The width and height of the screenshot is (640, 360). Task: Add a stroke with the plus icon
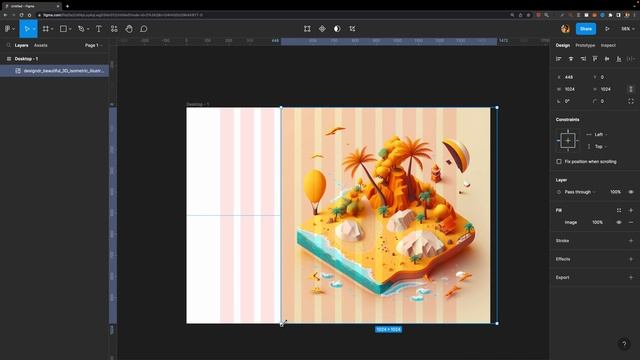point(631,241)
